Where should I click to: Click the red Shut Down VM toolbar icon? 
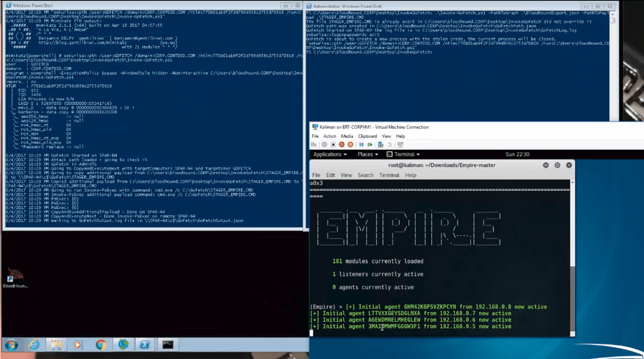click(x=342, y=145)
